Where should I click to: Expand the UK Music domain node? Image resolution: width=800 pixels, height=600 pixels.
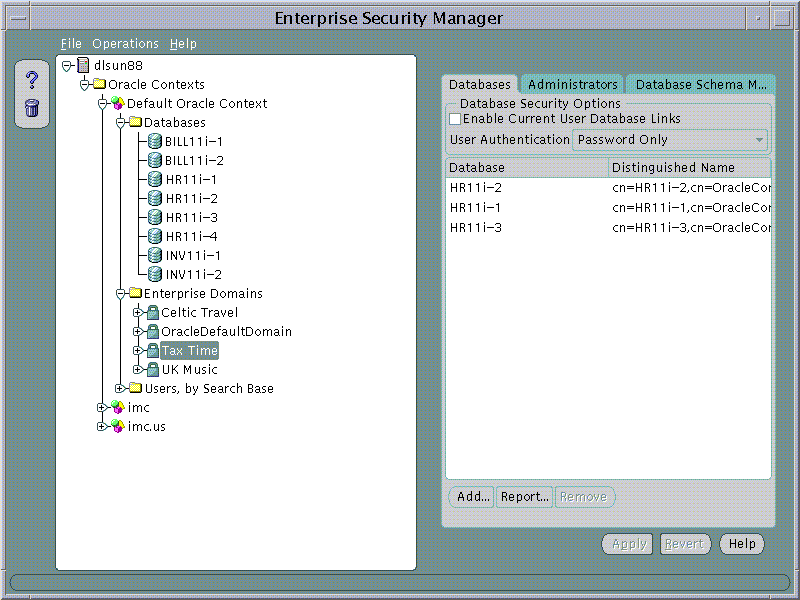tap(138, 370)
